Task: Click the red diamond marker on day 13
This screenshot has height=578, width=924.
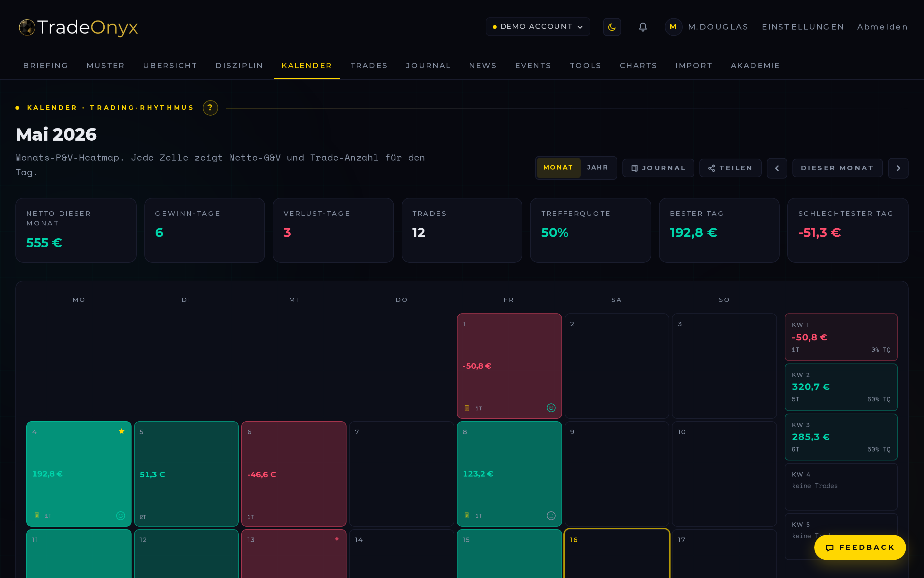Action: (x=337, y=539)
